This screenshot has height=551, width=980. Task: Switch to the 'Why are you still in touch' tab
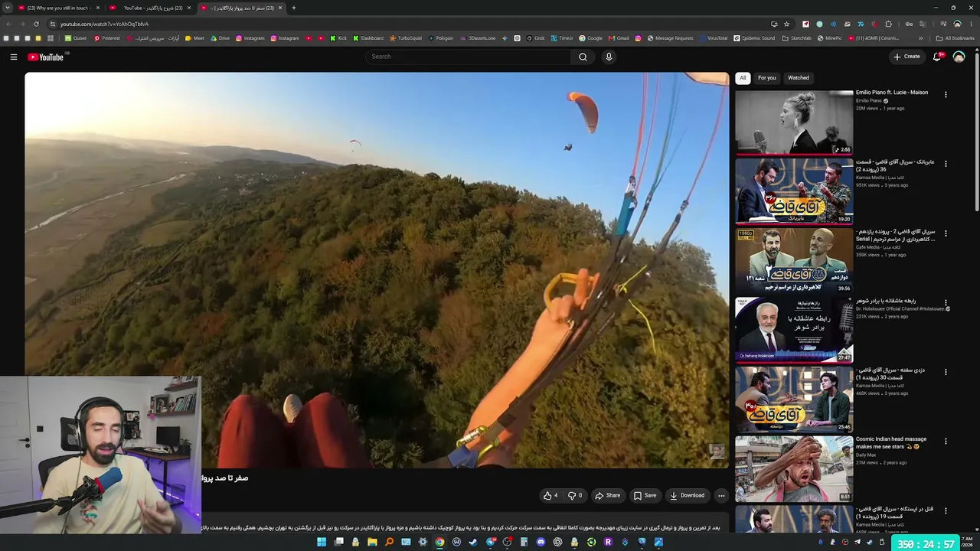[x=58, y=8]
